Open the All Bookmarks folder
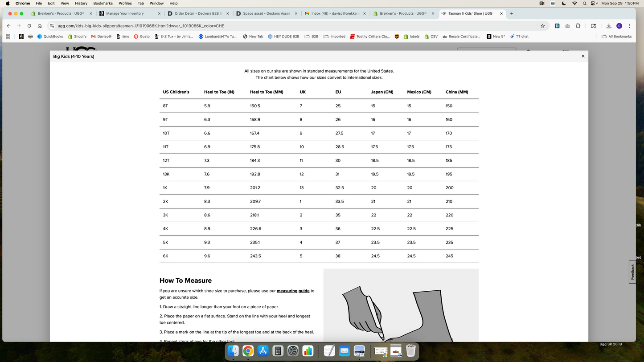The height and width of the screenshot is (362, 644). coord(616,37)
